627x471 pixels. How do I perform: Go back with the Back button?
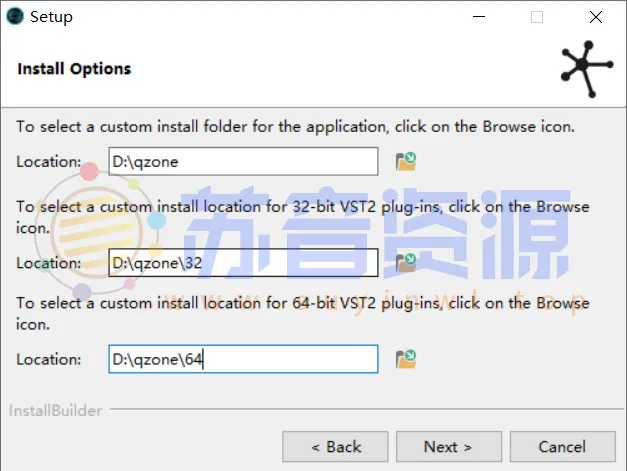(335, 446)
